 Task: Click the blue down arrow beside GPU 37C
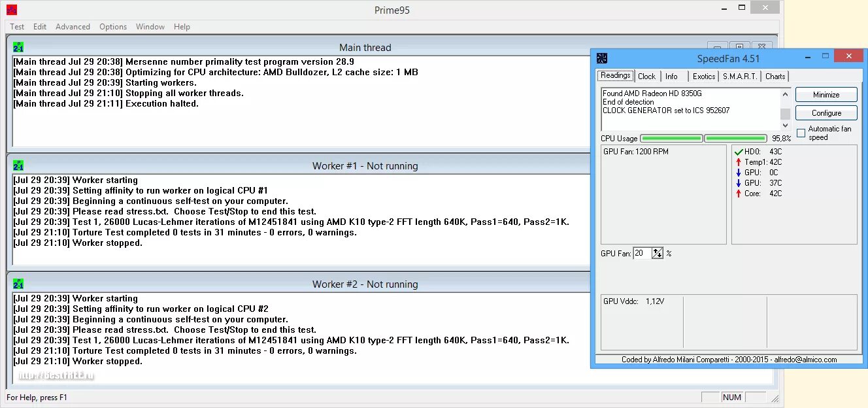pos(739,183)
